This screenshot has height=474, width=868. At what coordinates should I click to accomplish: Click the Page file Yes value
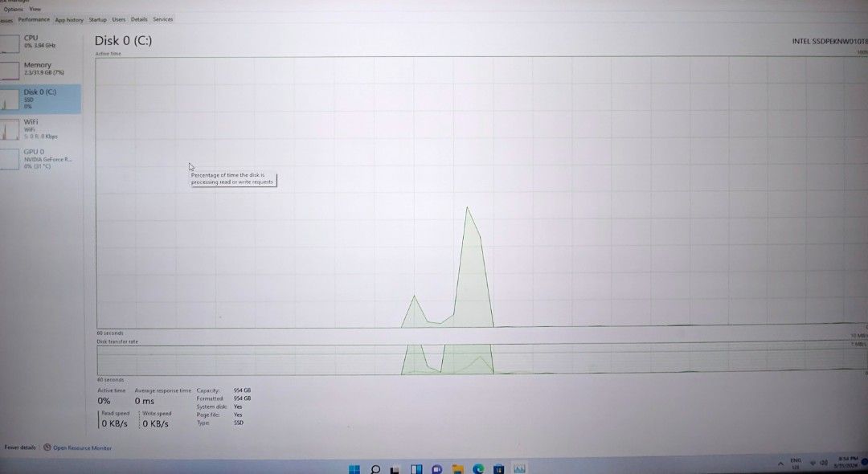pos(237,415)
